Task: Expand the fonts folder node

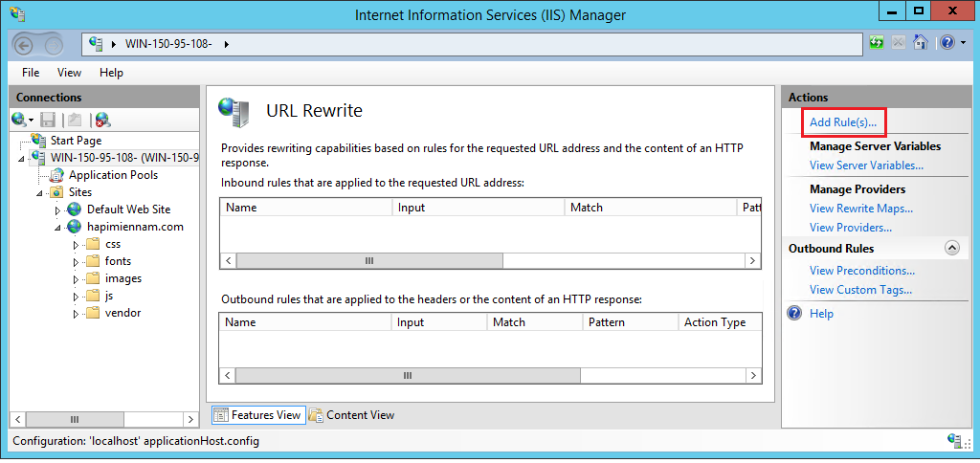Action: click(77, 262)
